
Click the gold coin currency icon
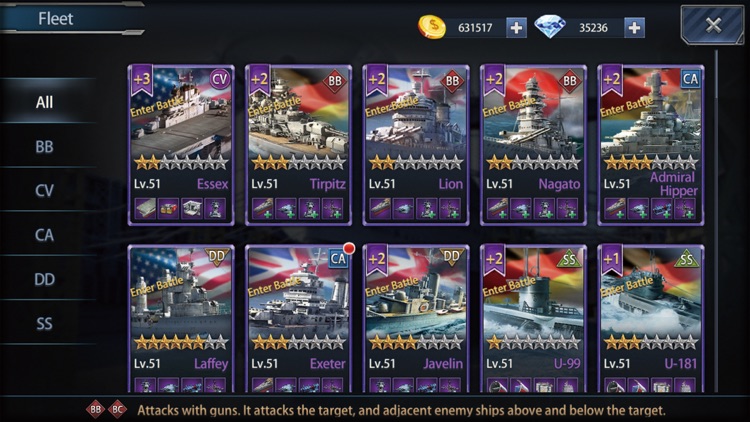click(x=431, y=27)
